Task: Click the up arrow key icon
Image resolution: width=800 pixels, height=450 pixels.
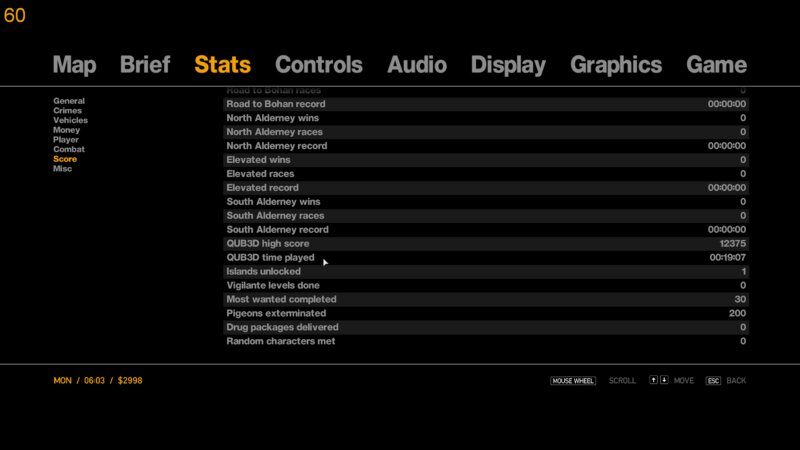Action: click(653, 380)
